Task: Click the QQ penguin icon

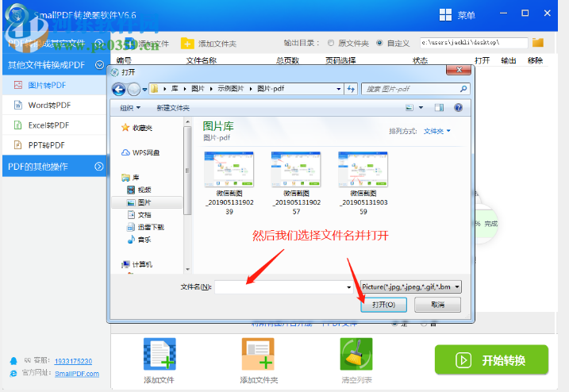Action: pyautogui.click(x=13, y=361)
